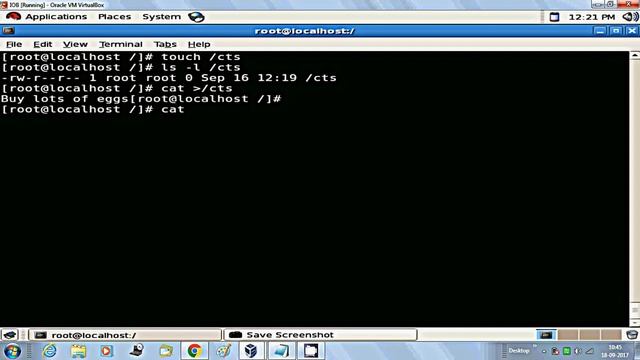Switch to the last workspace in switcher

click(611, 335)
